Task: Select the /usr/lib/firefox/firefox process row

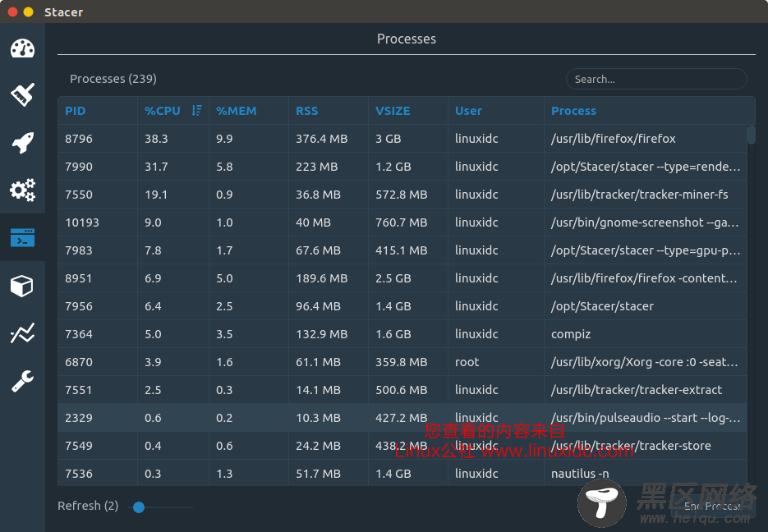Action: point(402,139)
